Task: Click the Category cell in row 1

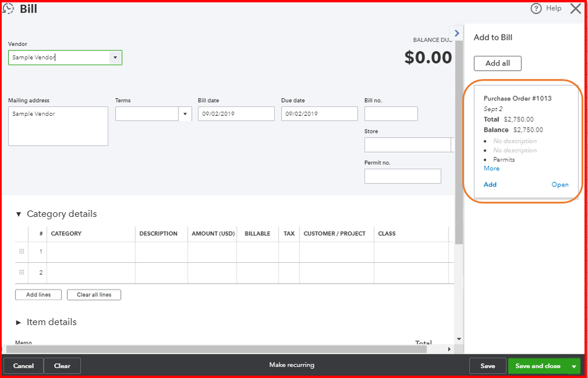Action: [91, 252]
